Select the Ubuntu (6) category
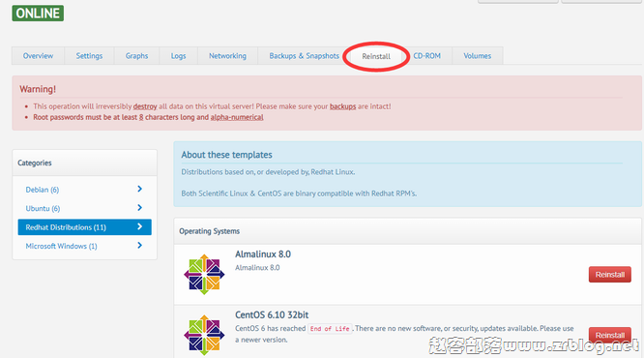 click(84, 208)
